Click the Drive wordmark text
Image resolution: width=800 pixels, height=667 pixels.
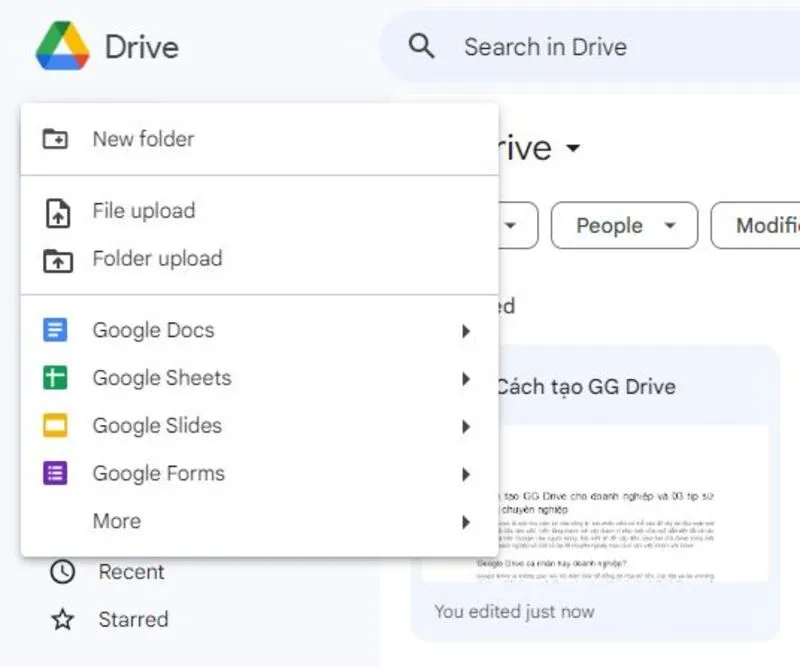142,47
